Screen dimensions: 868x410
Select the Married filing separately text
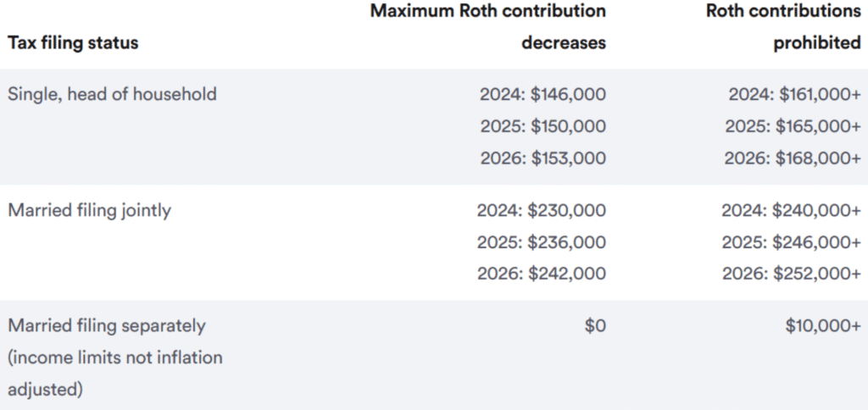[107, 325]
